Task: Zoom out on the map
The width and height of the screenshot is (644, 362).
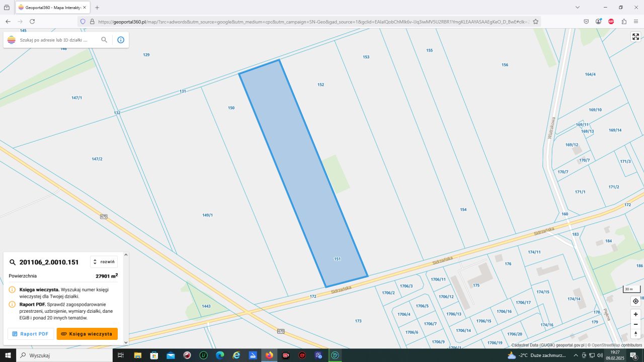Action: click(635, 324)
